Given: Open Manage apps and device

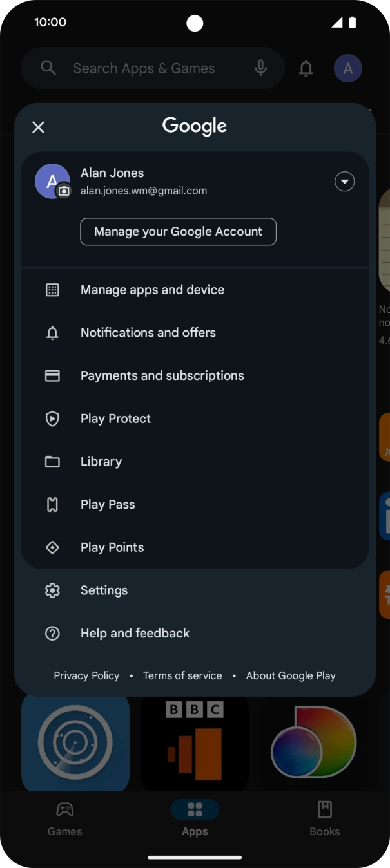Looking at the screenshot, I should click(152, 290).
